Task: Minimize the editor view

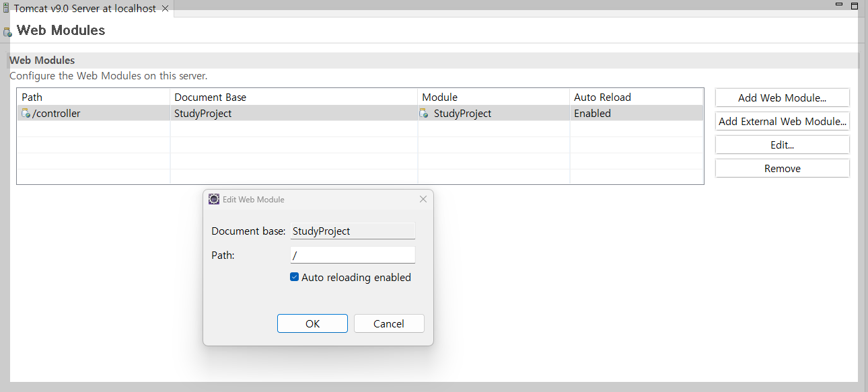Action: pyautogui.click(x=839, y=5)
